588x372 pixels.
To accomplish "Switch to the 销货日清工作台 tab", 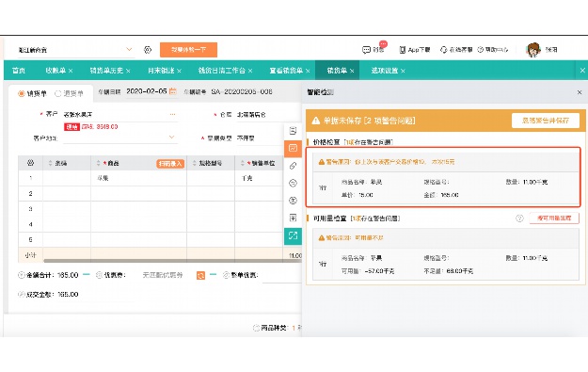I will click(222, 71).
